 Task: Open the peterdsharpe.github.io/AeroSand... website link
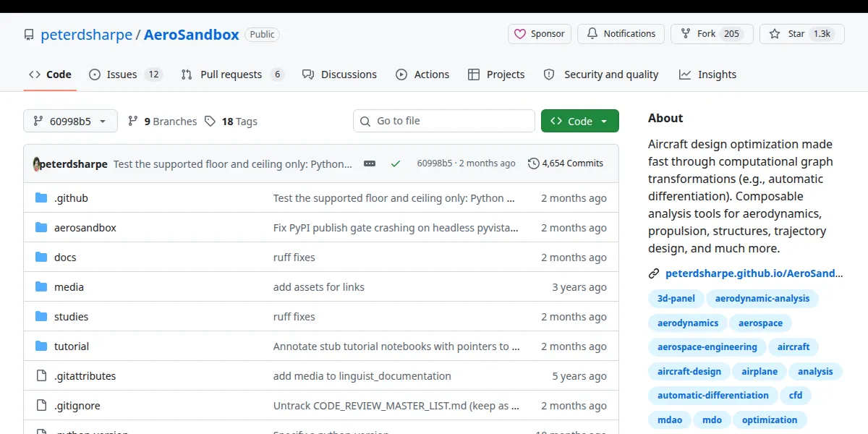(x=754, y=273)
